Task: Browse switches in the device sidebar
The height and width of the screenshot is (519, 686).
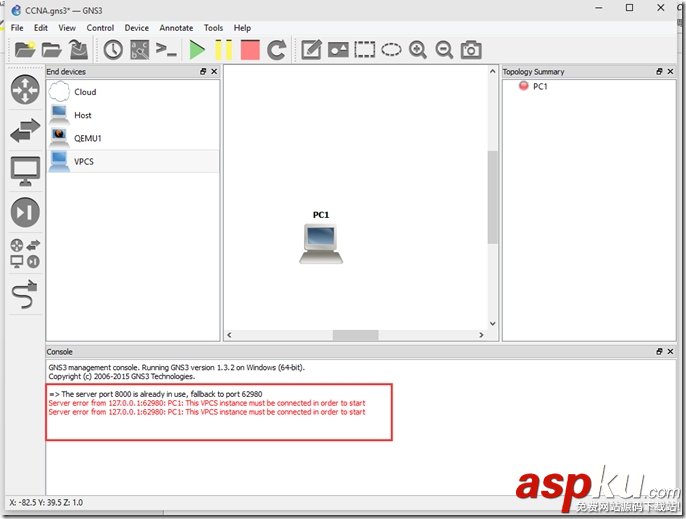Action: coord(25,131)
